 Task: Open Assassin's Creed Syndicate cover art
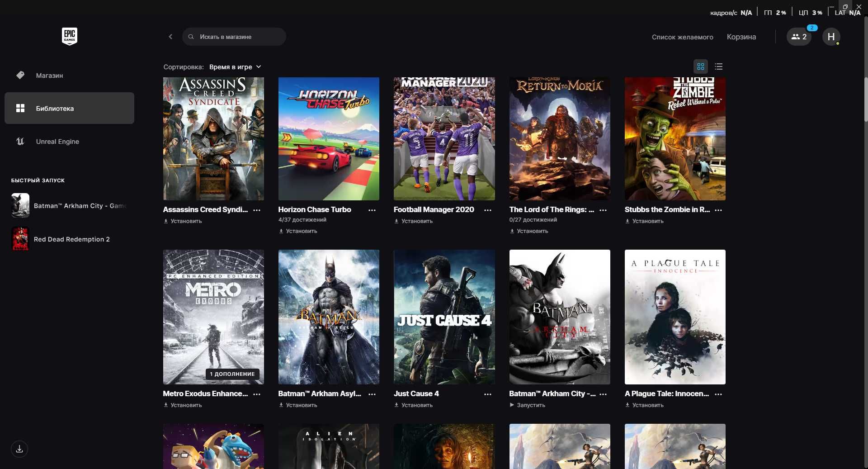(213, 139)
